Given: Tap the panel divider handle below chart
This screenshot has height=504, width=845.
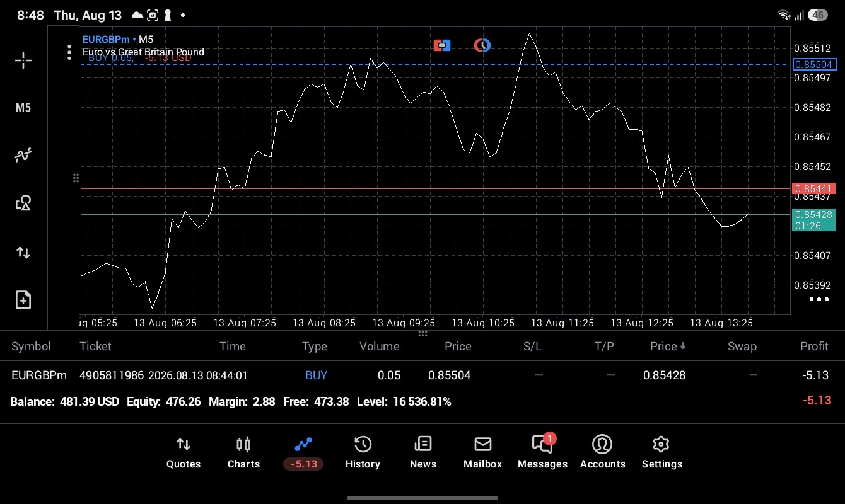Looking at the screenshot, I should 422,333.
